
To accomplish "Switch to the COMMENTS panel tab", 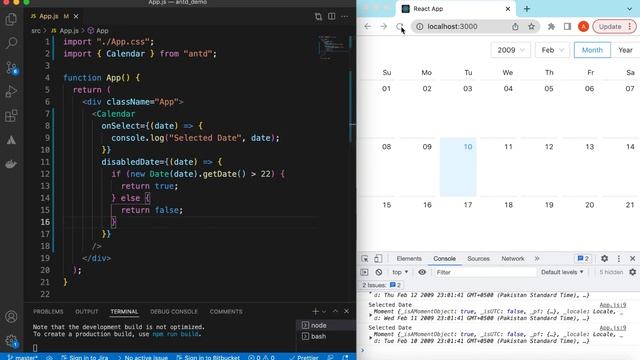I will pos(226,311).
